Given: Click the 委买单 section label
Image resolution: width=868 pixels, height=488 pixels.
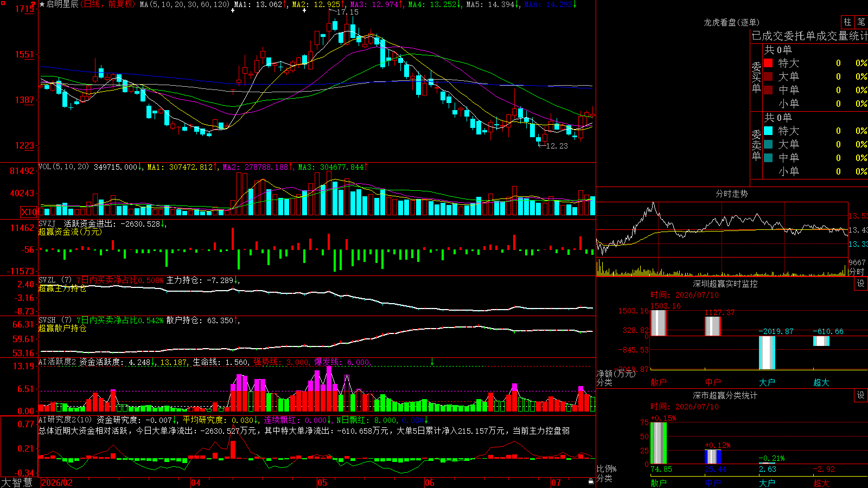Looking at the screenshot, I should click(756, 77).
